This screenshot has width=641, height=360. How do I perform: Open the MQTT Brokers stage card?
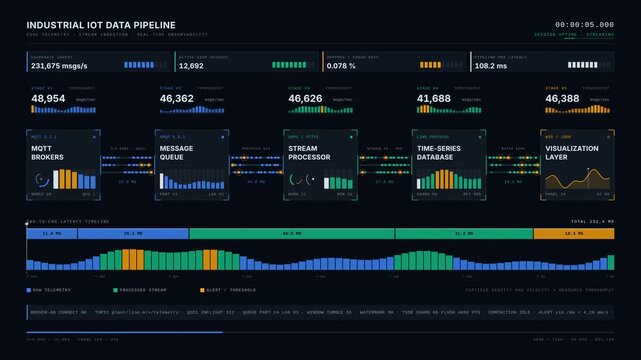point(63,165)
